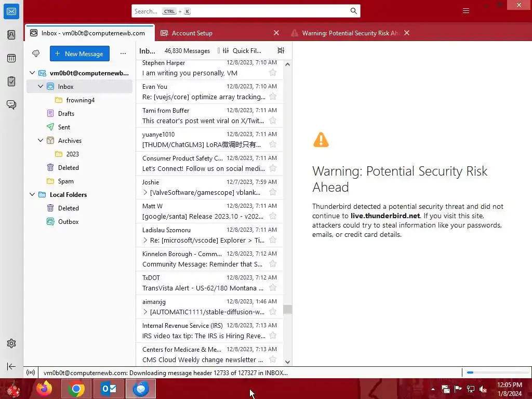Expand the aimarxjg message thread

tap(145, 312)
